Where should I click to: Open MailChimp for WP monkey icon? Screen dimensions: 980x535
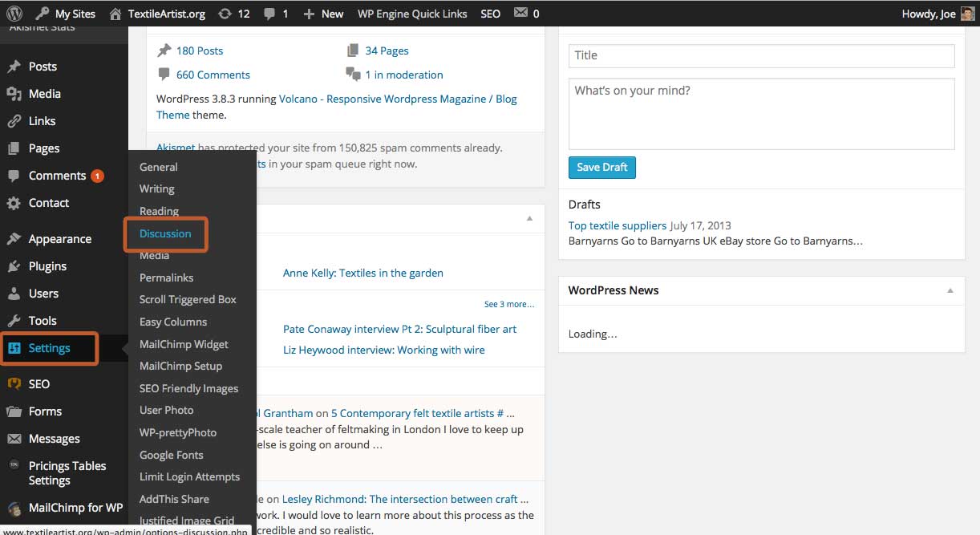[14, 508]
